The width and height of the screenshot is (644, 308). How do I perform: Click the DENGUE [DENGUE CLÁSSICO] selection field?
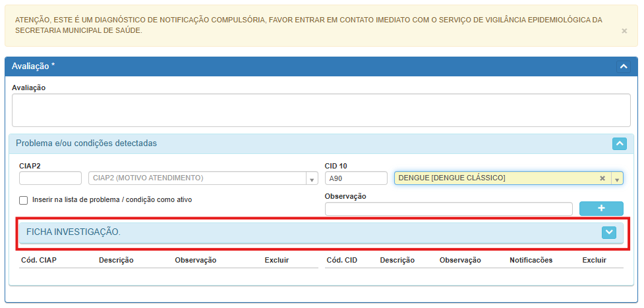494,178
